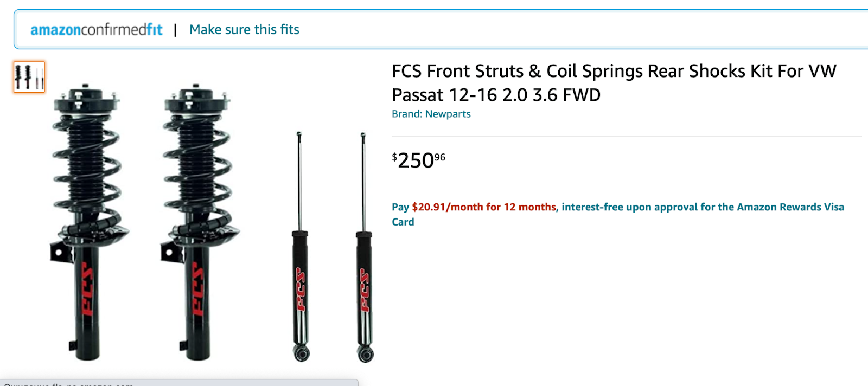
Task: Click the rightmost rear shock absorber image
Action: coord(364,247)
